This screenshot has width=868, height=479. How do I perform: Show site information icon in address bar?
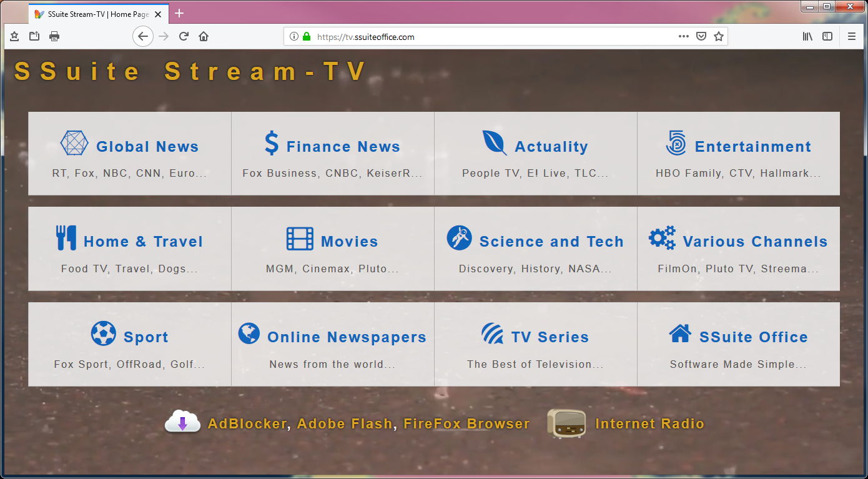tap(294, 36)
